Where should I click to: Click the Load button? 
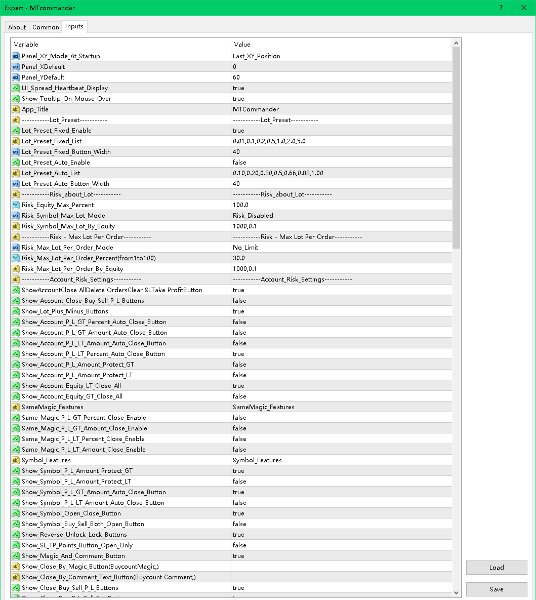pyautogui.click(x=497, y=567)
